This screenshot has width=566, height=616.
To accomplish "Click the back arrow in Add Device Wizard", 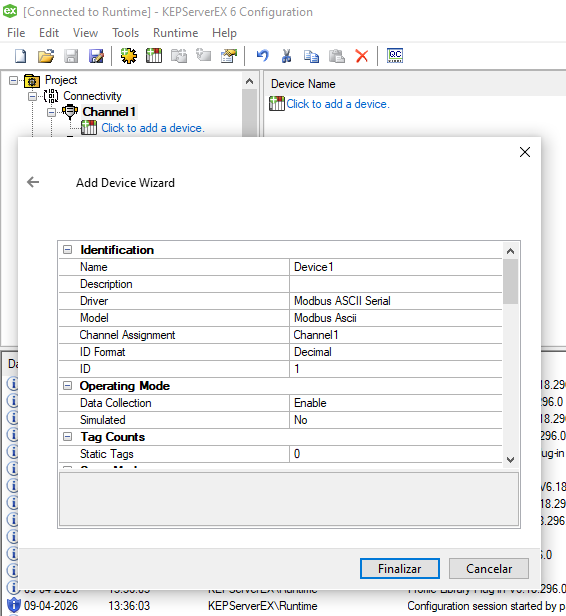I will click(x=33, y=182).
